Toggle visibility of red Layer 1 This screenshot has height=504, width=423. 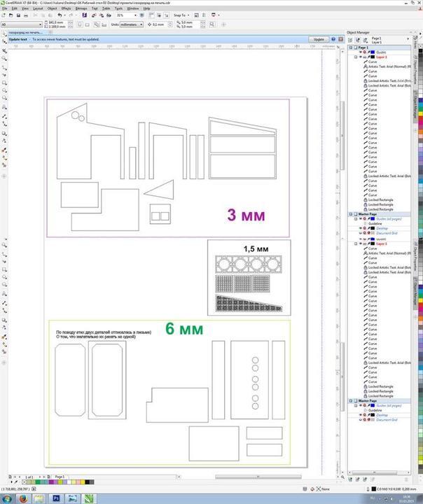361,57
